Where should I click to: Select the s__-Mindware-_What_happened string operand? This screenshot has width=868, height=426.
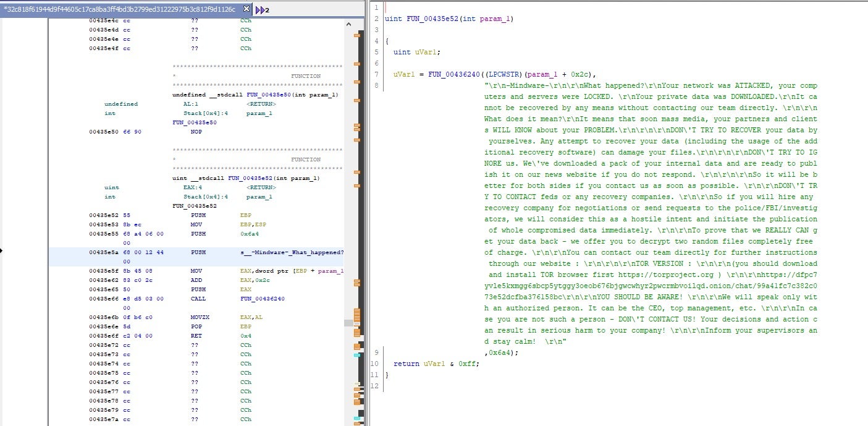[x=292, y=252]
